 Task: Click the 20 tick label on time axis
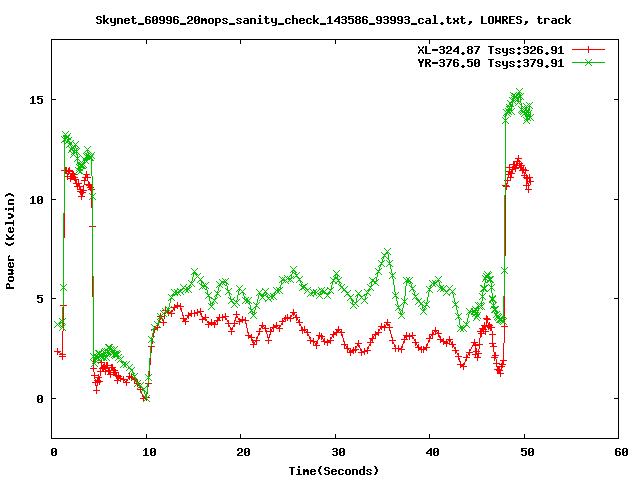pos(242,451)
